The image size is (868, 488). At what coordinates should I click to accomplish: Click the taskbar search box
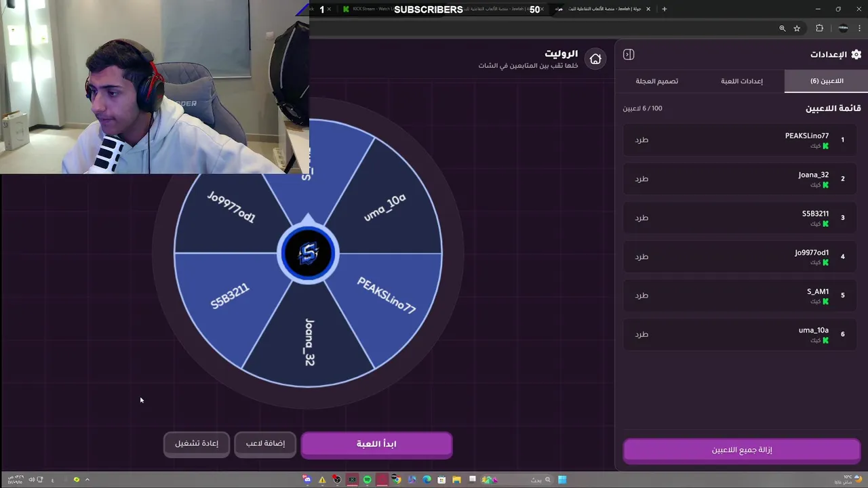[x=519, y=480]
